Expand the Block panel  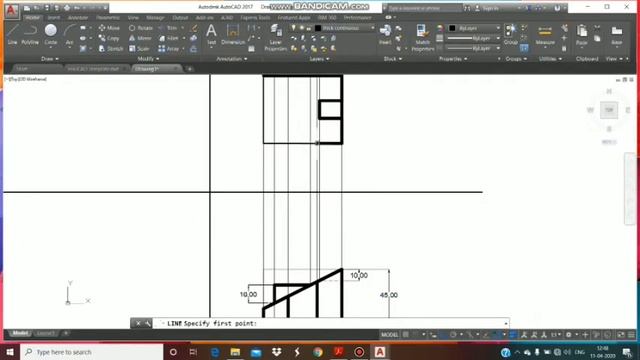[393, 59]
